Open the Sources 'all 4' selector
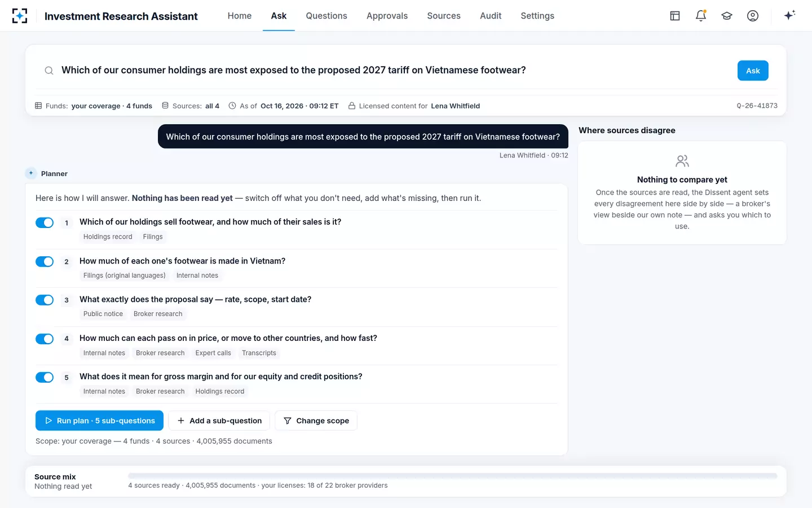The image size is (812, 508). pyautogui.click(x=191, y=106)
